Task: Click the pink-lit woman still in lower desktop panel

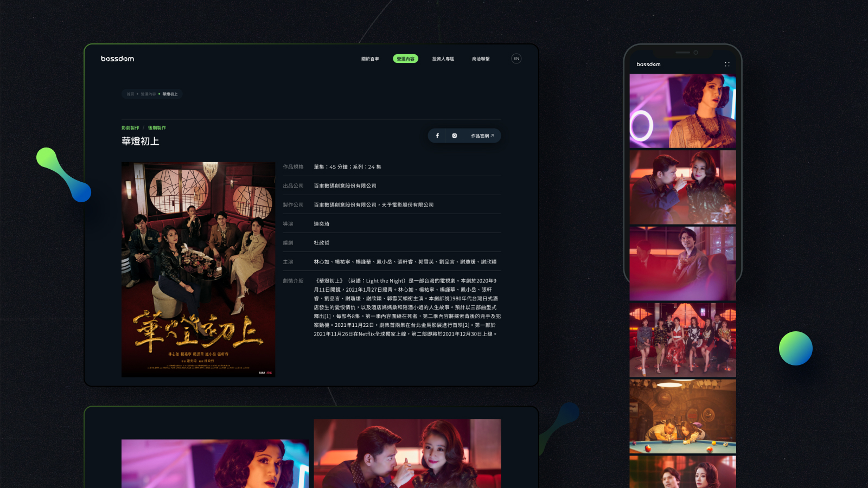Action: pos(215,464)
